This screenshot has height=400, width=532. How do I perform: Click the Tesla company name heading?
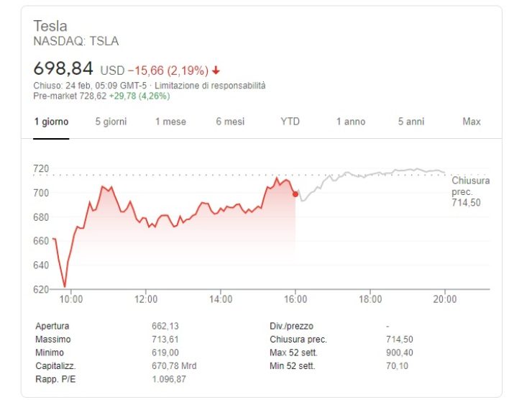[x=50, y=26]
